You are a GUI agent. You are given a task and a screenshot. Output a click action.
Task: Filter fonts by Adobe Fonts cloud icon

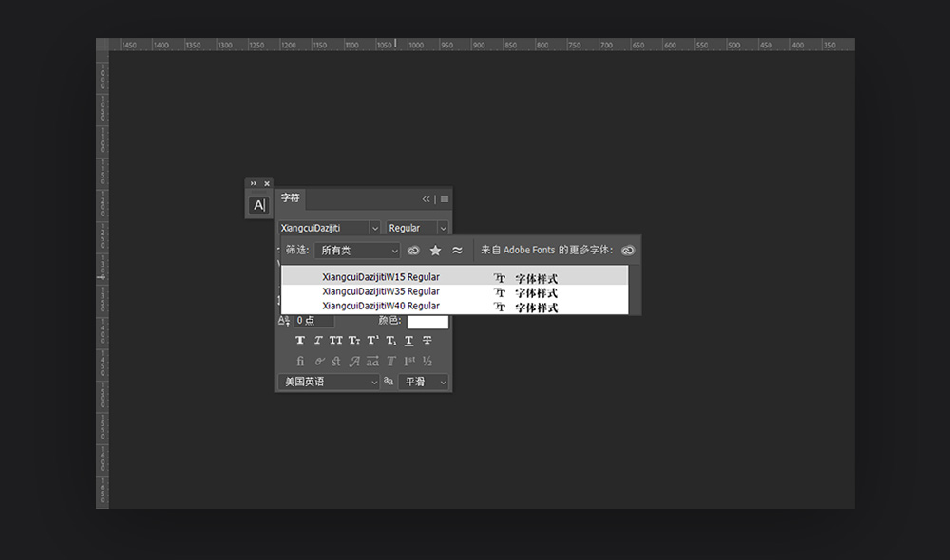[x=413, y=250]
